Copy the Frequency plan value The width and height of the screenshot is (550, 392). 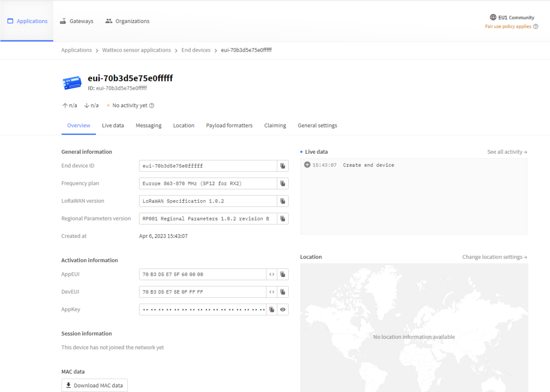click(x=283, y=183)
